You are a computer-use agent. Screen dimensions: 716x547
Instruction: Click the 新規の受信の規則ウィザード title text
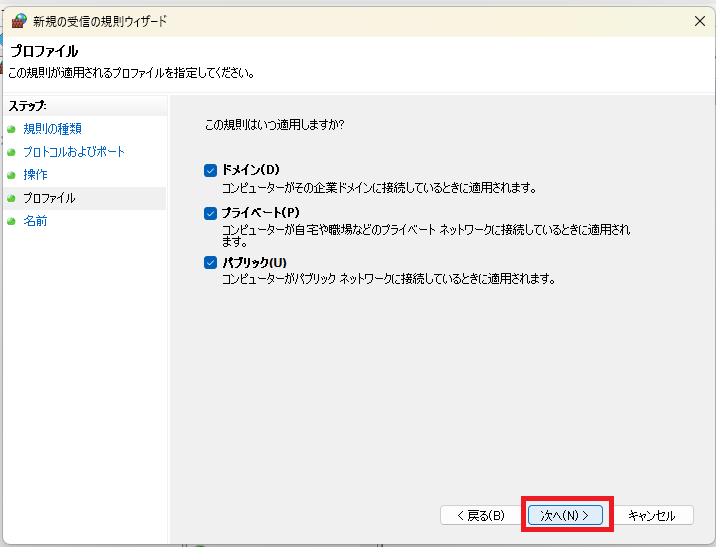click(100, 21)
